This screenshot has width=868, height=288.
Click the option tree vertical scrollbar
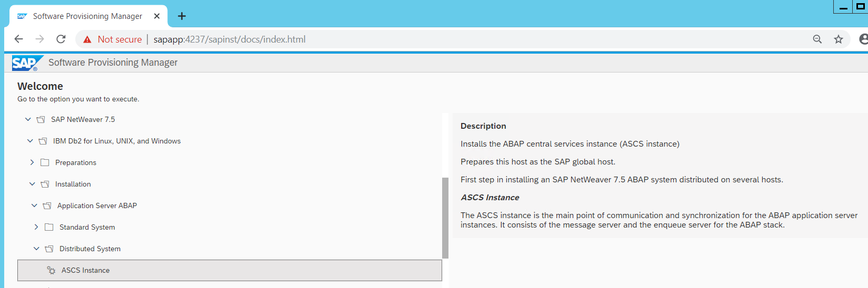[445, 218]
